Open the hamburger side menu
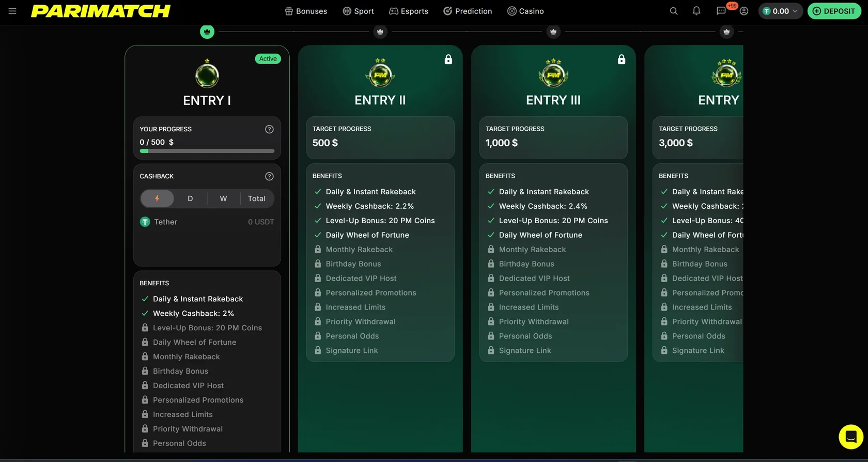Viewport: 868px width, 462px height. coord(12,11)
